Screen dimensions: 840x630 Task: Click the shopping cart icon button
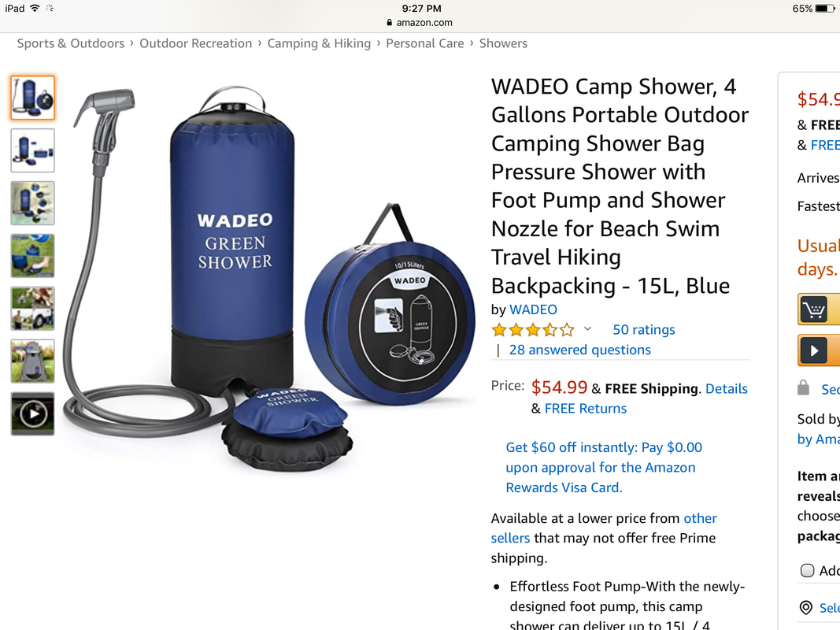pos(814,309)
